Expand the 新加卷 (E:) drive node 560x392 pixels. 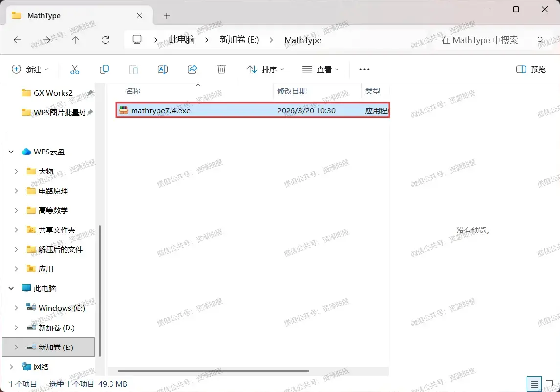pos(16,347)
